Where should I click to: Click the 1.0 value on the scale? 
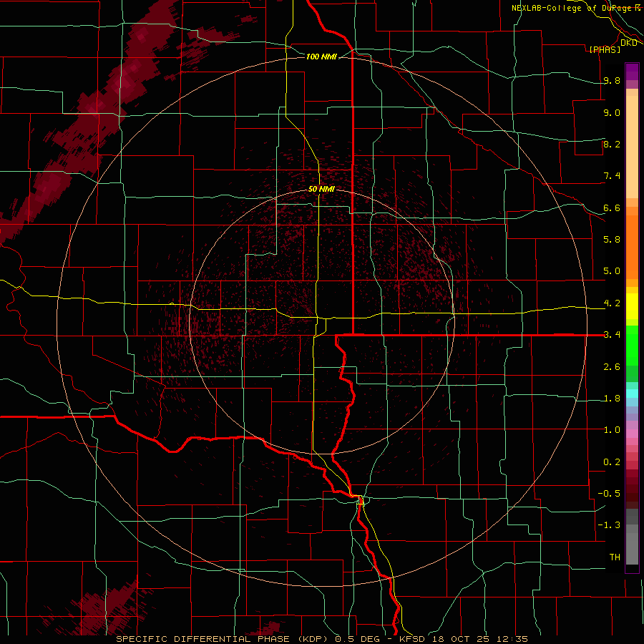click(612, 429)
